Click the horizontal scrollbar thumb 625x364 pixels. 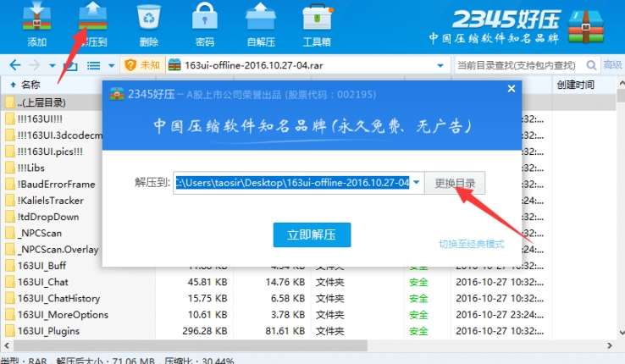click(191, 345)
